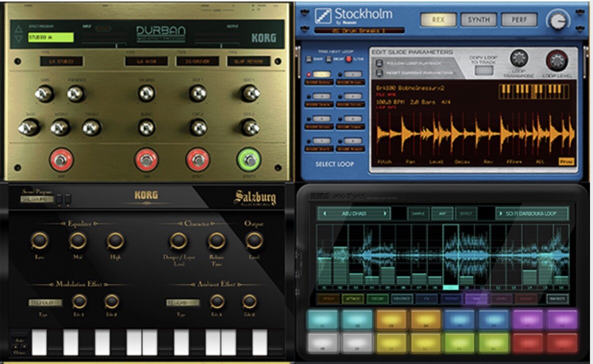This screenshot has height=364, width=593.
Task: Tap cyan pad 01
Action: [322, 320]
